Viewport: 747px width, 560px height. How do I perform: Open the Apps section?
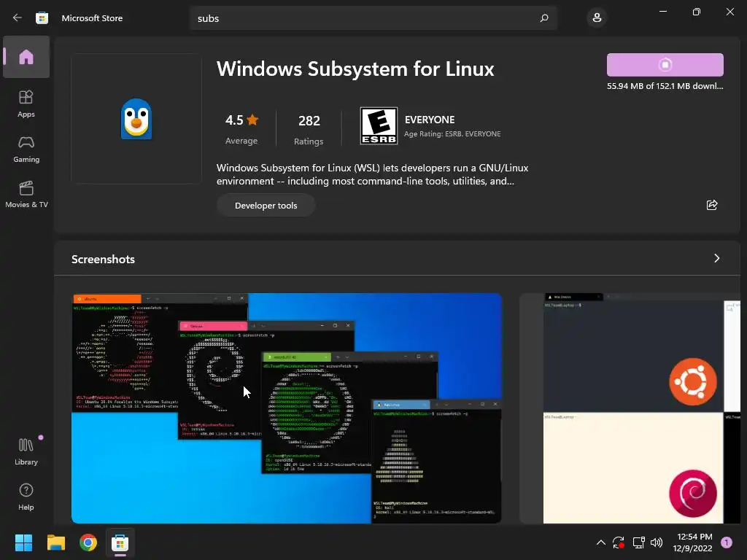click(26, 104)
